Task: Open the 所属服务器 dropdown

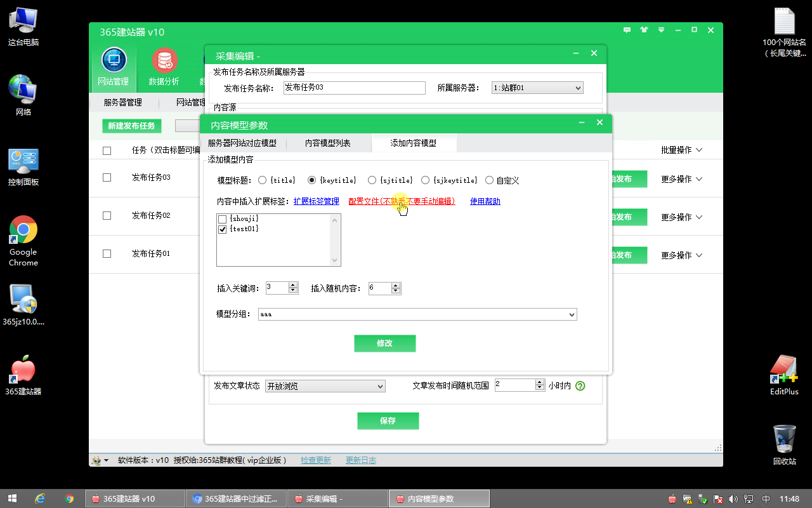Action: click(537, 88)
